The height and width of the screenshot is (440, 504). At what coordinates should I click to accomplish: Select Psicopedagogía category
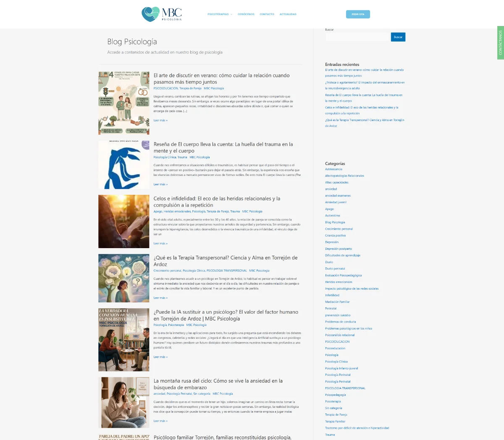click(x=336, y=395)
